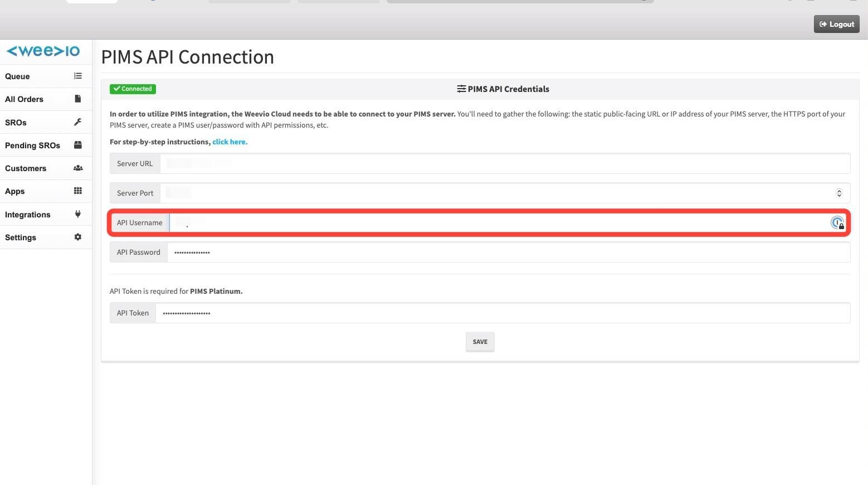This screenshot has height=485, width=868.
Task: Click the Server Port stepper arrows
Action: click(839, 193)
